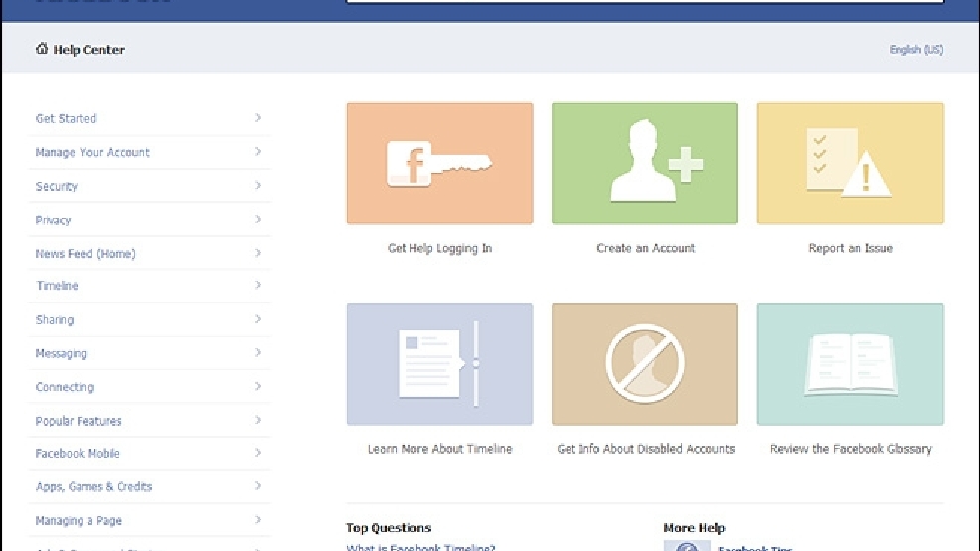Click the search field in the blue header
This screenshot has height=551, width=980.
(644, 1)
